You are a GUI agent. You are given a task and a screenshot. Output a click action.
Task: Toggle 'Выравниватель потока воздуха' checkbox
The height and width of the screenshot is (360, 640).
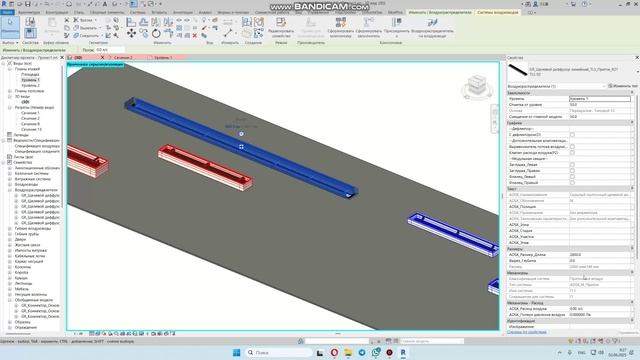(572, 147)
